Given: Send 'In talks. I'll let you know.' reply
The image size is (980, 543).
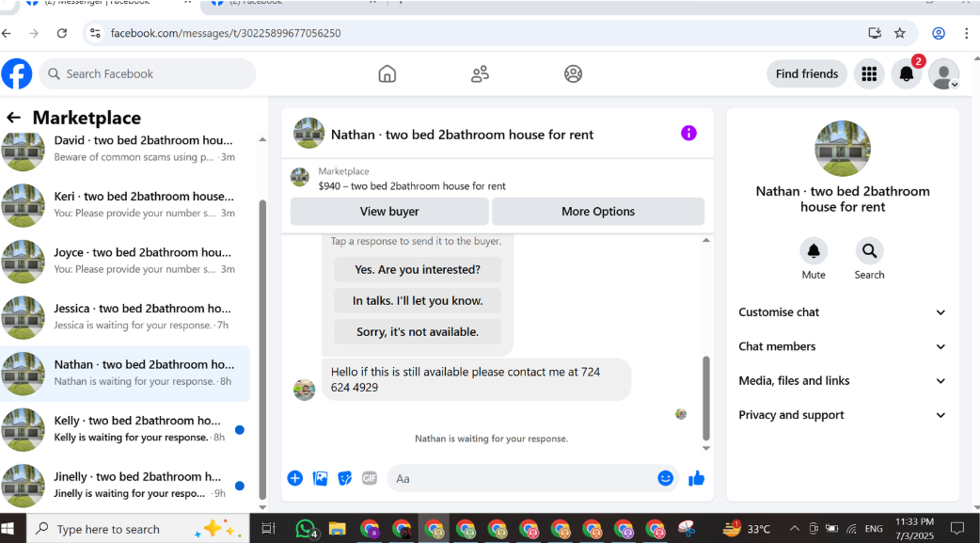Looking at the screenshot, I should pyautogui.click(x=418, y=301).
